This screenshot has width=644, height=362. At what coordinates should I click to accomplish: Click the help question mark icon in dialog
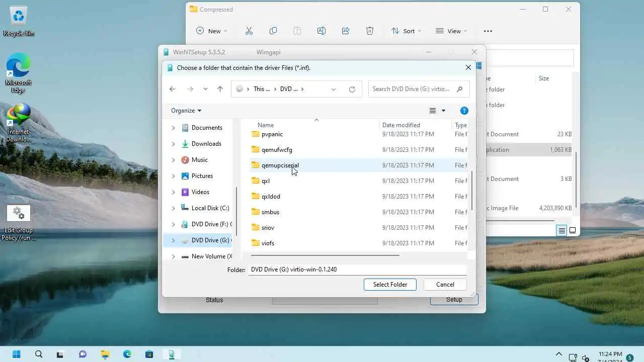tap(464, 111)
